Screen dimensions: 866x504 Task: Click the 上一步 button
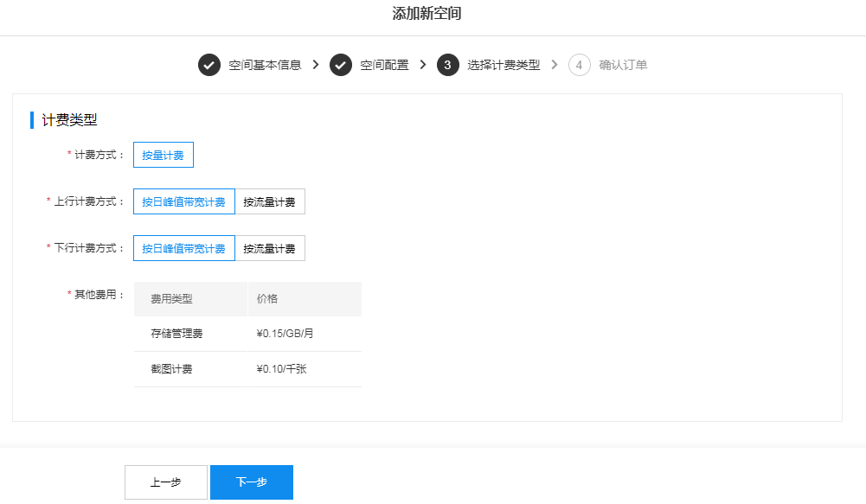[x=166, y=482]
